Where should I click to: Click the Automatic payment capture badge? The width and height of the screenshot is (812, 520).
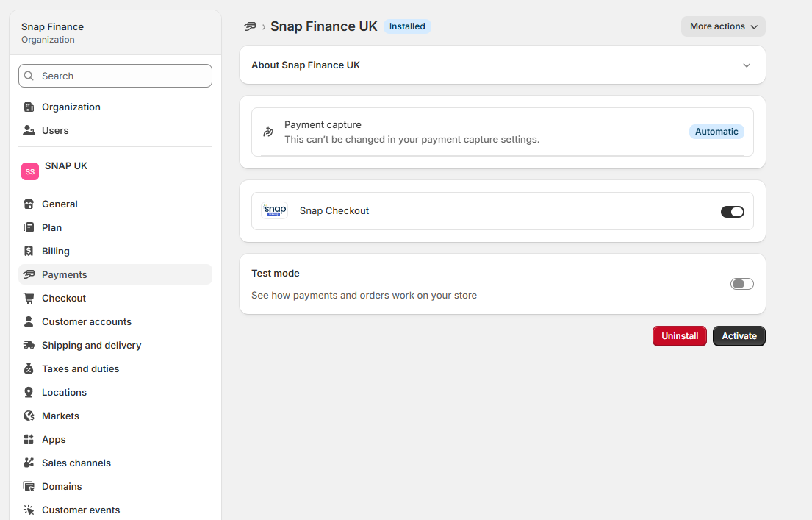716,132
